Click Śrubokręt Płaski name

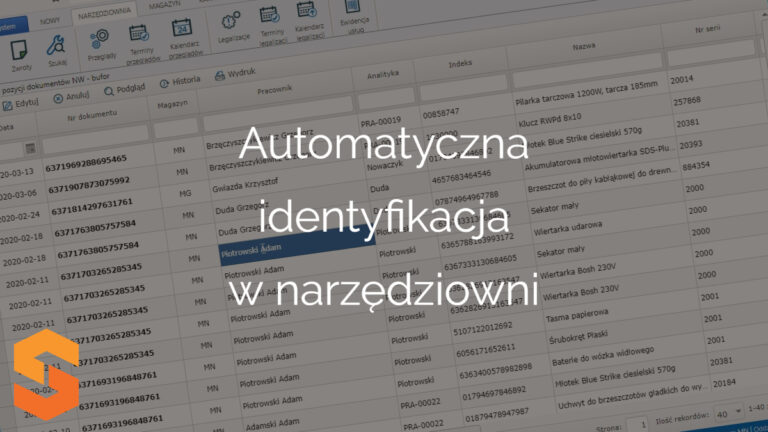click(578, 336)
